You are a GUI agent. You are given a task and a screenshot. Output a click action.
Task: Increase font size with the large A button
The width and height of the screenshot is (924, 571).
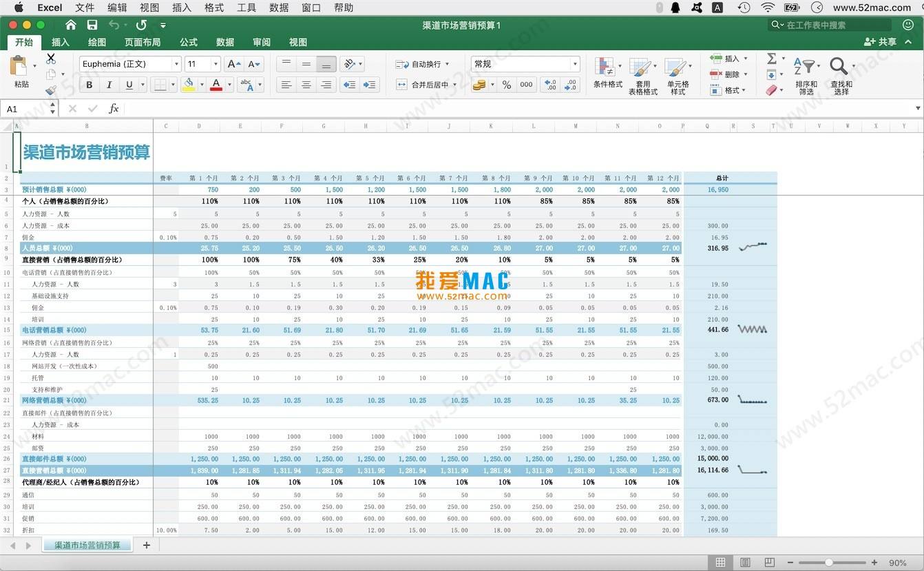tap(233, 64)
